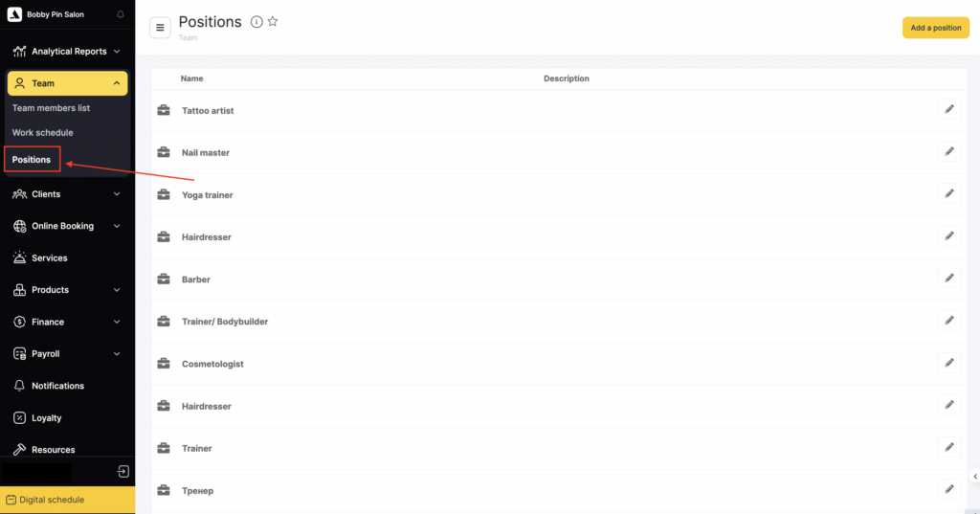Edit the Yoga trainer position
980x514 pixels.
(x=949, y=194)
